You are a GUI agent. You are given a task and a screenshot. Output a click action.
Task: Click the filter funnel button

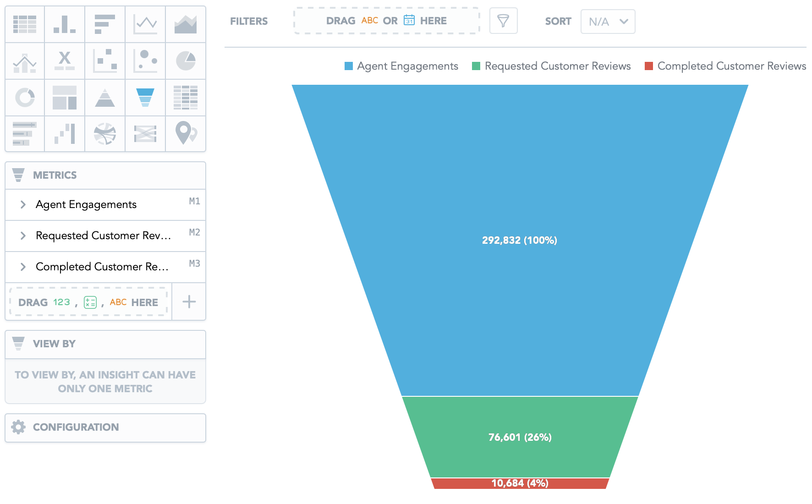click(503, 21)
